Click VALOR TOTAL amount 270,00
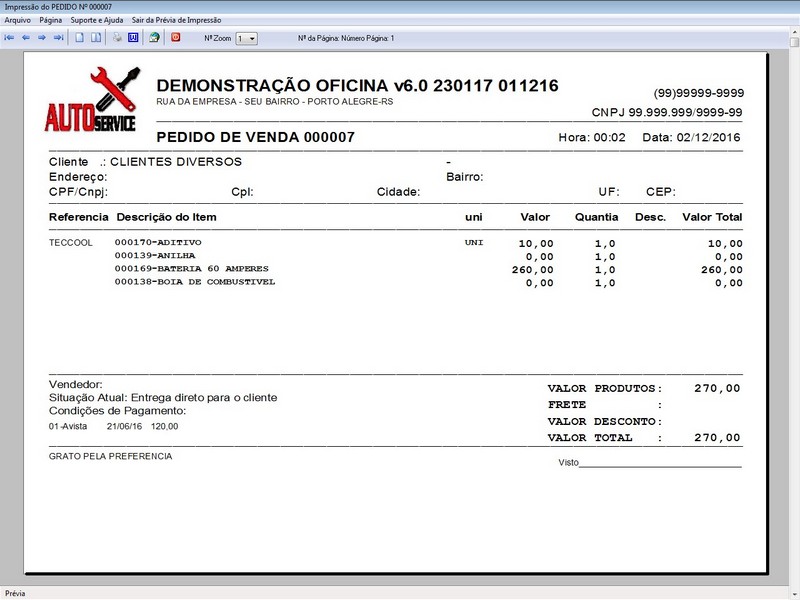Image resolution: width=800 pixels, height=600 pixels. 717,438
